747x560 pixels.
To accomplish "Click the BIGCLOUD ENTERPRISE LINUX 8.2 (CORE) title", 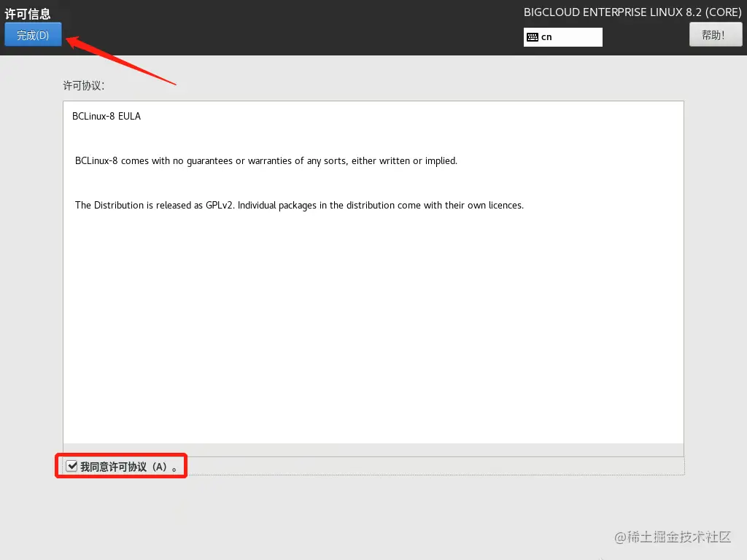I will pos(632,12).
